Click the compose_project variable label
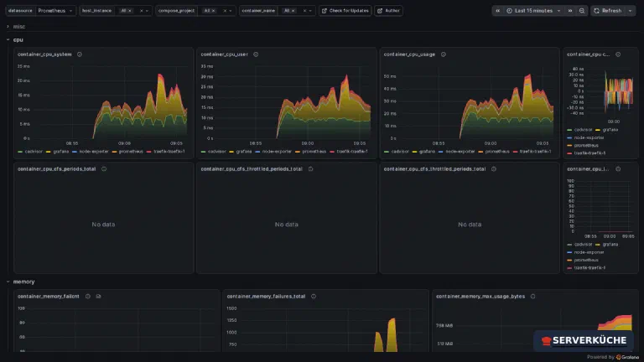 click(x=176, y=11)
